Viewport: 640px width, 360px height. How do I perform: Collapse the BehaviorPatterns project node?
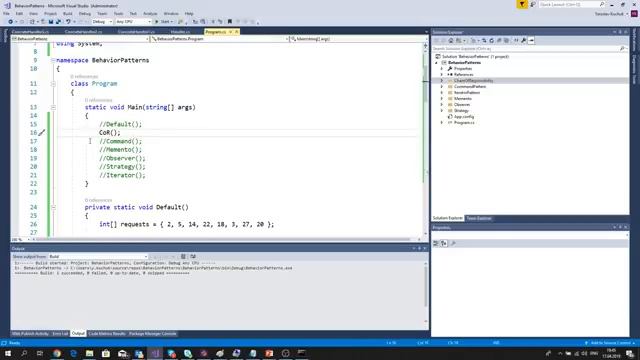[436, 63]
